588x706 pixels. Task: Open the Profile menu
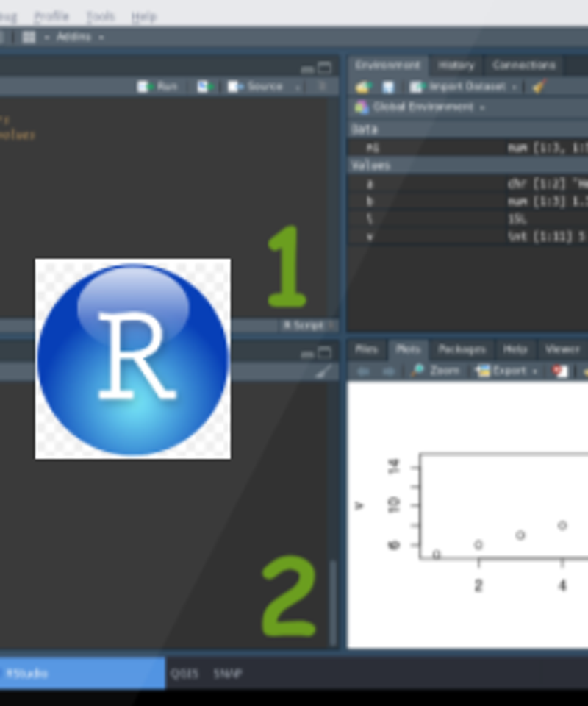[x=51, y=17]
